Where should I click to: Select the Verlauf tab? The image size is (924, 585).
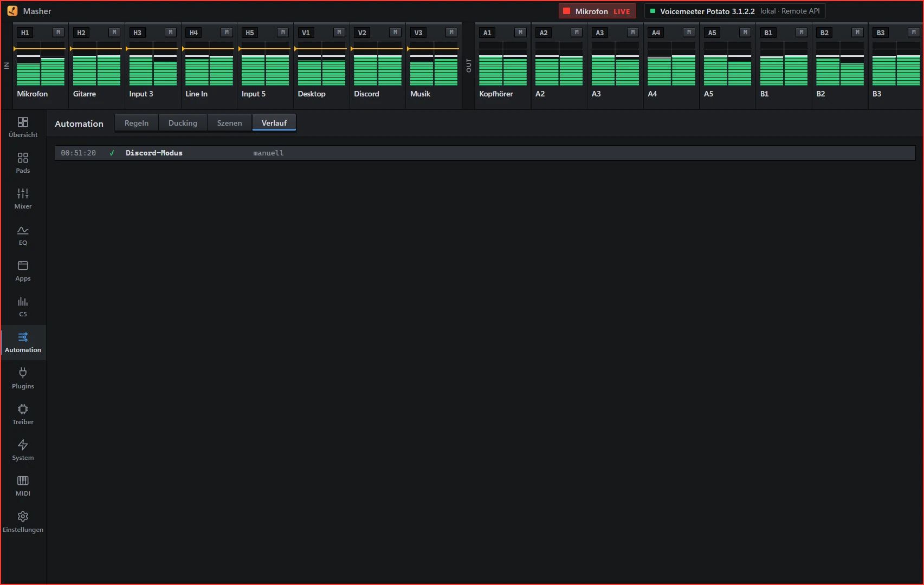tap(274, 123)
